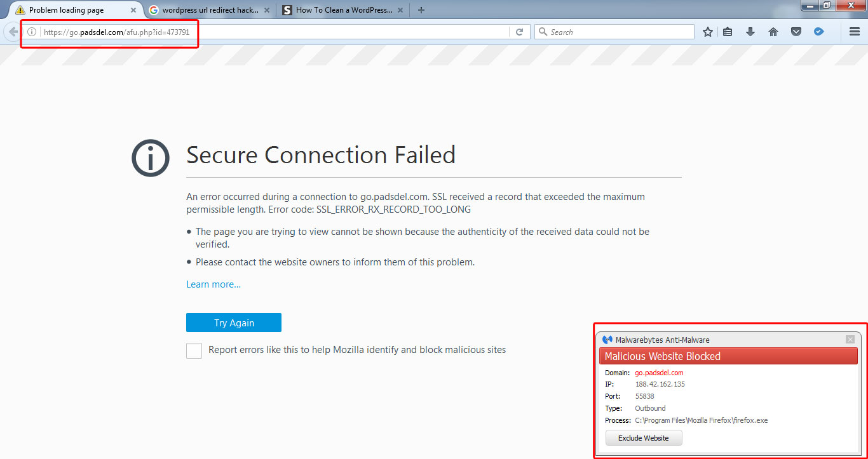Reload the page with the refresh icon
This screenshot has height=459, width=868.
pyautogui.click(x=519, y=32)
